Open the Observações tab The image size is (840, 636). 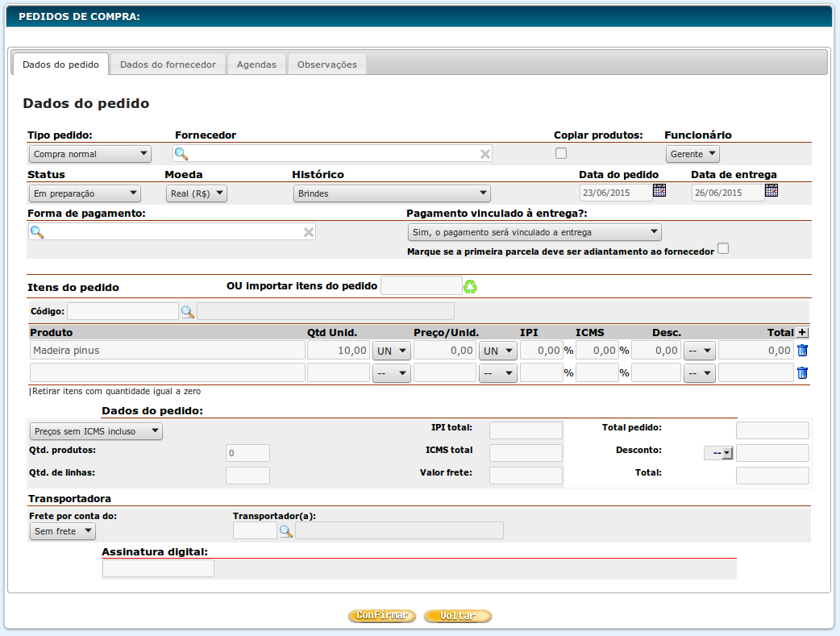click(x=326, y=64)
